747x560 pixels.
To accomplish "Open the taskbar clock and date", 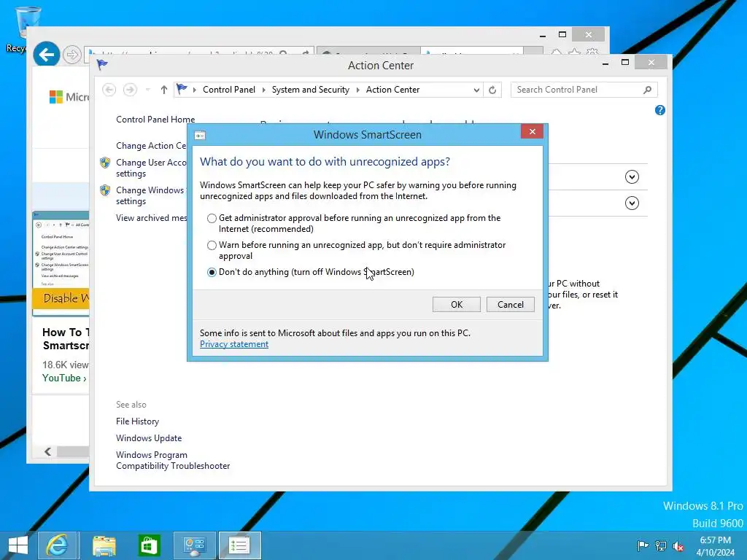I will pos(716,546).
